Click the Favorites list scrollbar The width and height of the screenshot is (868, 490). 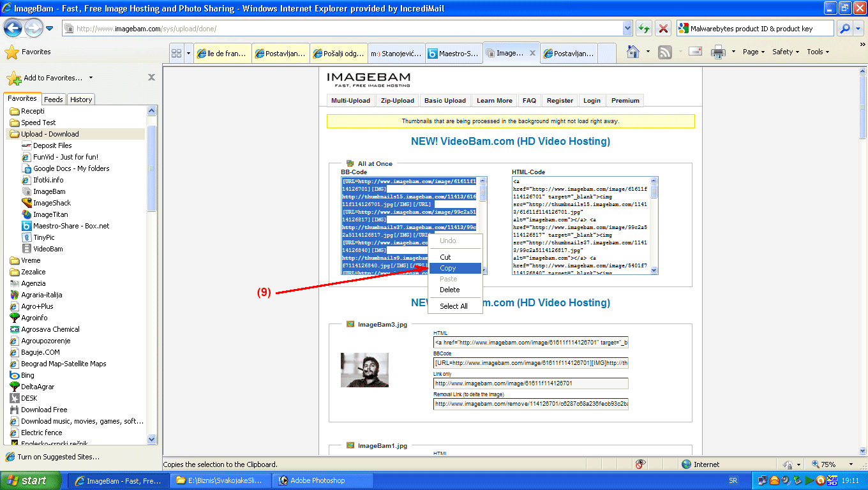coord(152,275)
